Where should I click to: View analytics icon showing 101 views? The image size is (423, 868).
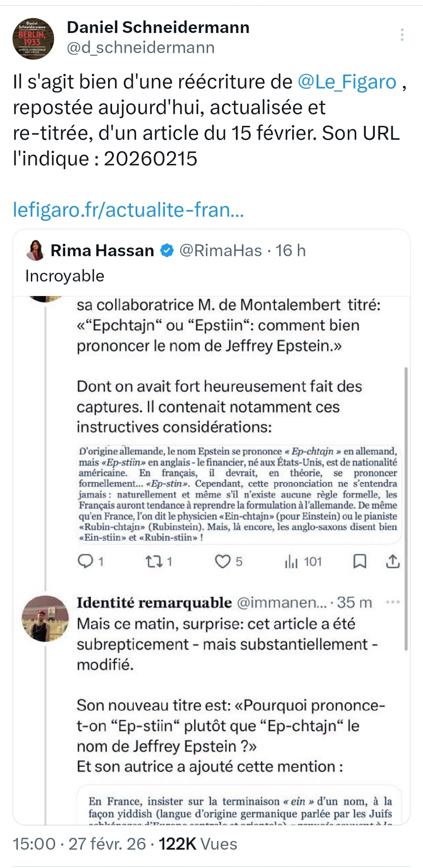tap(291, 562)
